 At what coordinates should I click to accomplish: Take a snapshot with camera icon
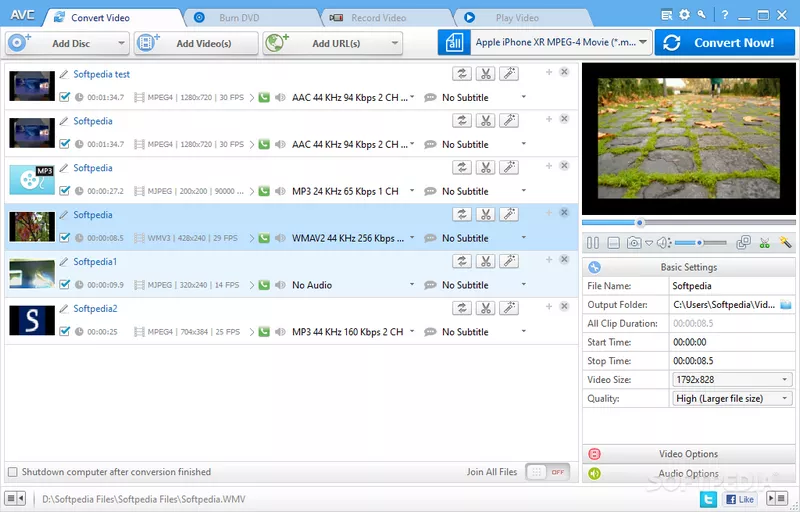(634, 243)
